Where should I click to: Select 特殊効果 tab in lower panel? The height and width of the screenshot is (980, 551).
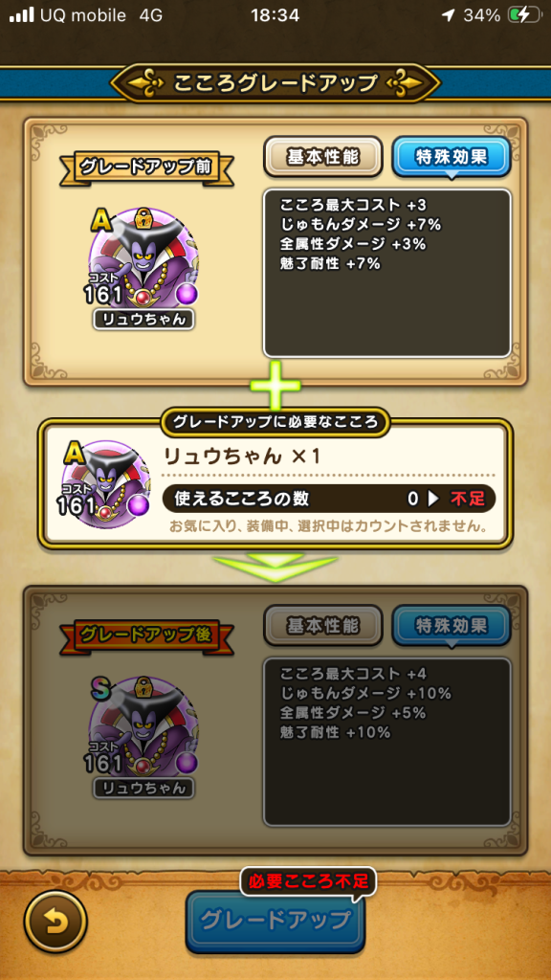(x=452, y=626)
